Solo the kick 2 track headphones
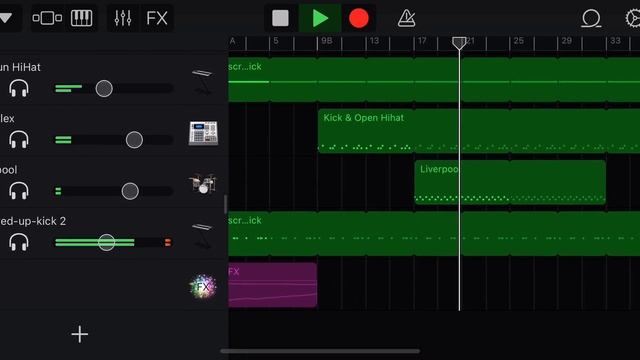Screen dimensions: 640x360 click(19, 242)
